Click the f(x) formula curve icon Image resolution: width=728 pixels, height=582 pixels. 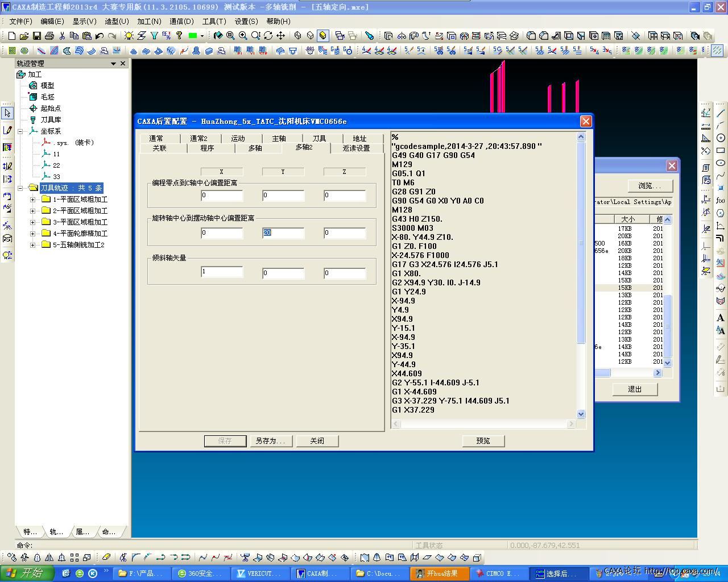[721, 200]
